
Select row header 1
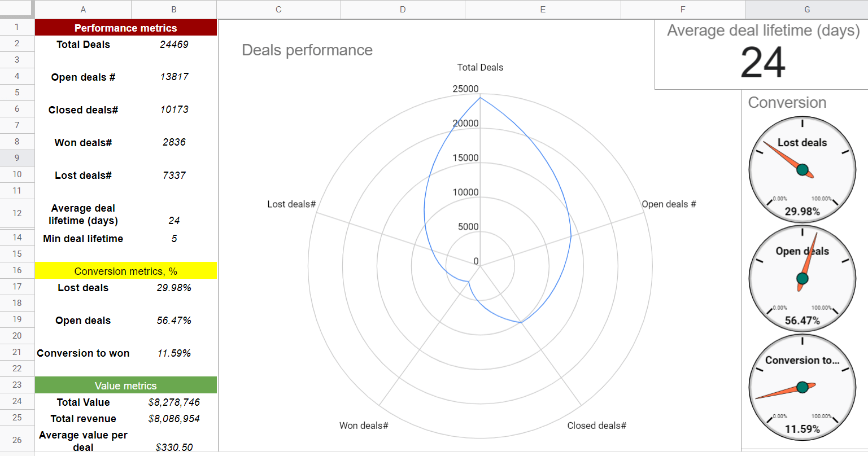pos(17,27)
